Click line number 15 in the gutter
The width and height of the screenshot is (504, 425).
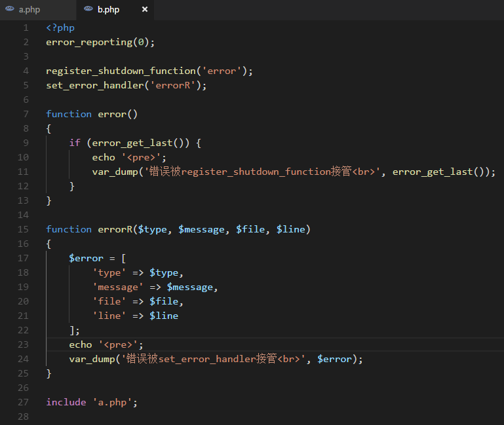[24, 229]
